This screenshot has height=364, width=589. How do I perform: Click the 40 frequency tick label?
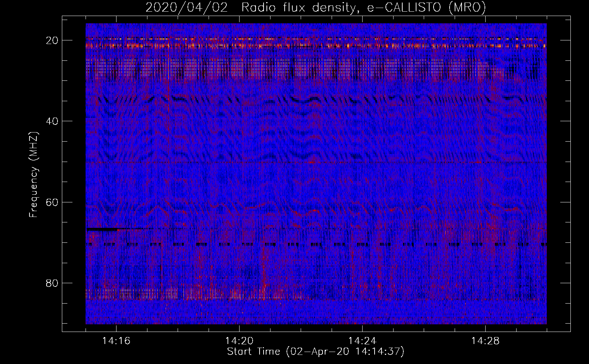52,121
